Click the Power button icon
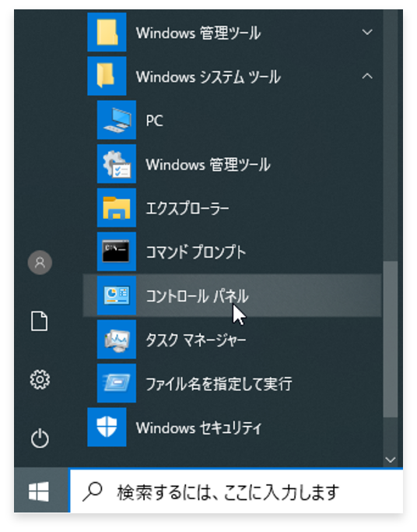This screenshot has height=532, width=417. [x=40, y=438]
